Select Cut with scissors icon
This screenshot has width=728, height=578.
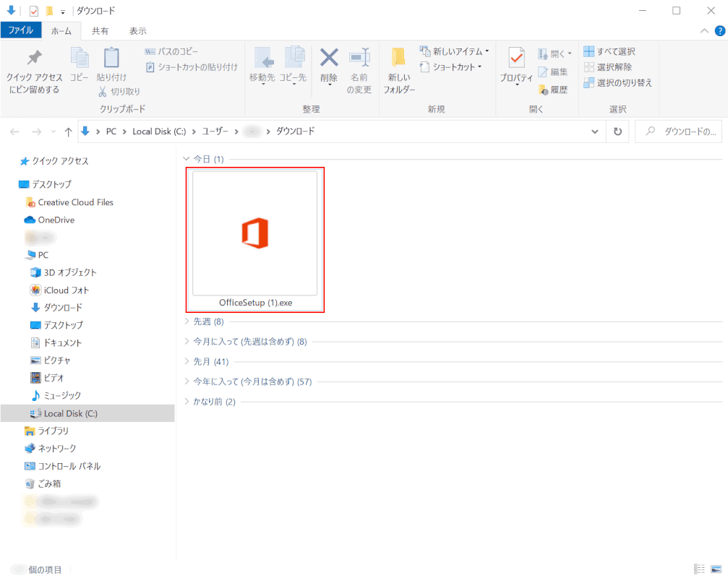(119, 91)
